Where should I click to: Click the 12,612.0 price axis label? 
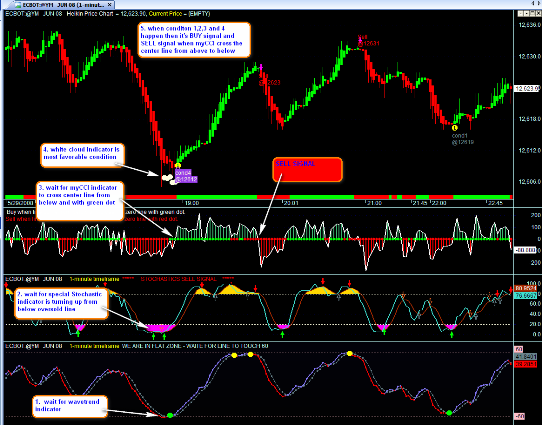529,150
